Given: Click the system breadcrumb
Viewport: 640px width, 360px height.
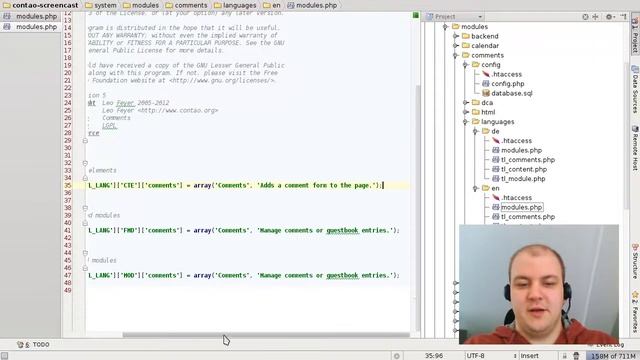Looking at the screenshot, I should pyautogui.click(x=101, y=5).
